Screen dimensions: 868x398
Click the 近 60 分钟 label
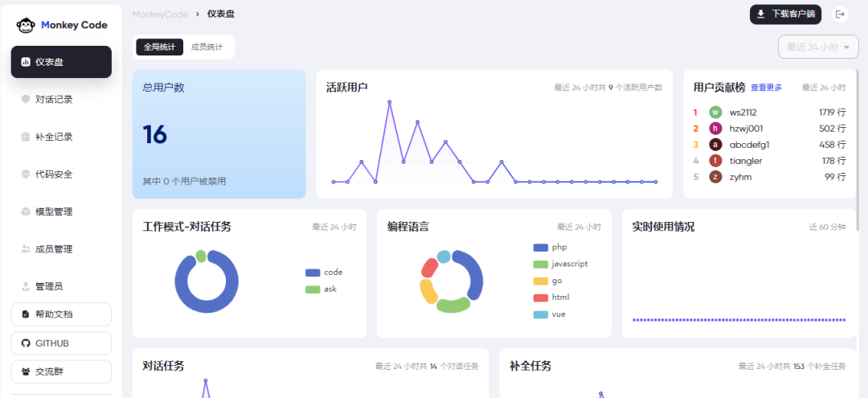pos(827,227)
